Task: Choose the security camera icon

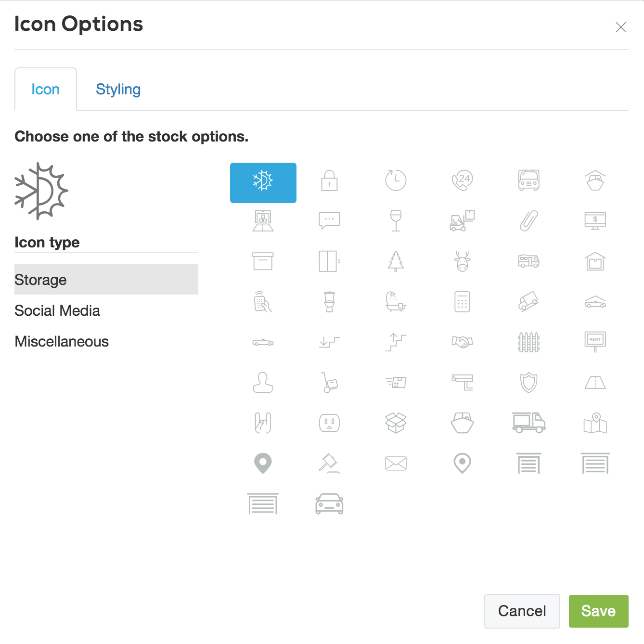Action: 463,383
